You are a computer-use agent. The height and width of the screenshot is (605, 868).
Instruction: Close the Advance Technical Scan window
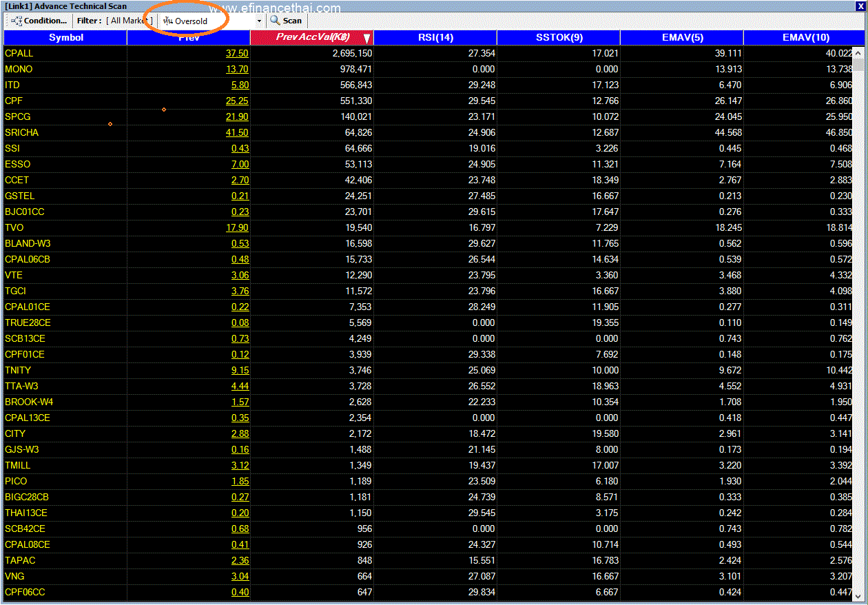point(860,6)
